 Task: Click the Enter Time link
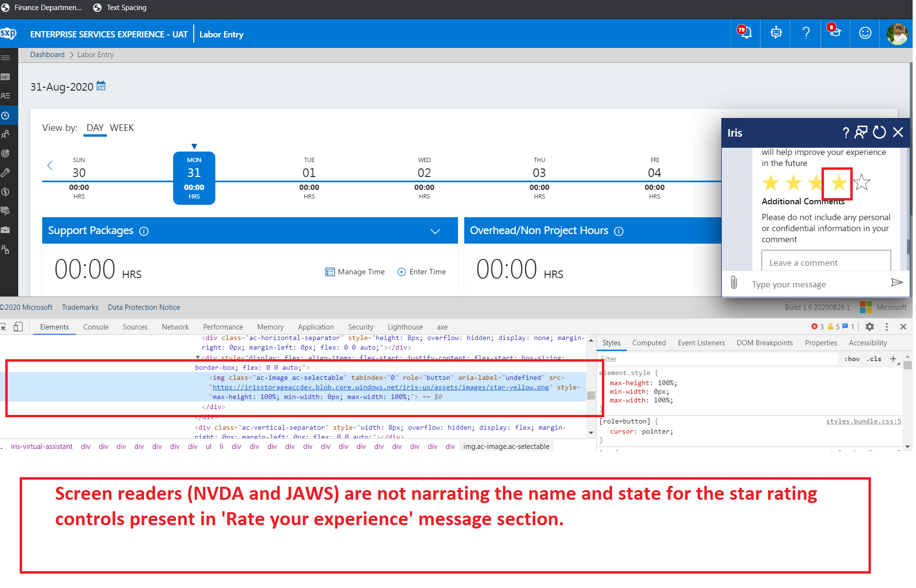(x=427, y=271)
